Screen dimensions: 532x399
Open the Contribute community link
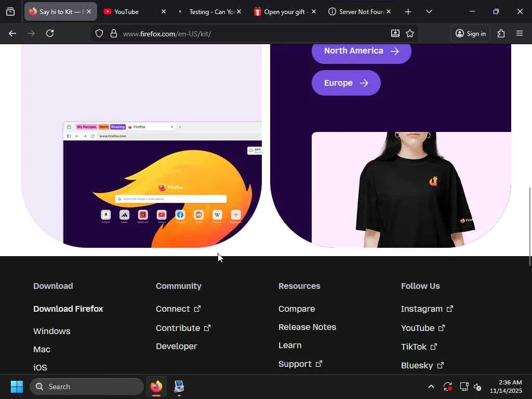[x=183, y=328]
